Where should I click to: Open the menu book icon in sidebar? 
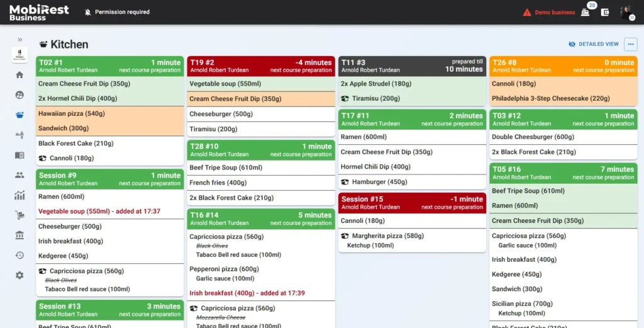19,155
